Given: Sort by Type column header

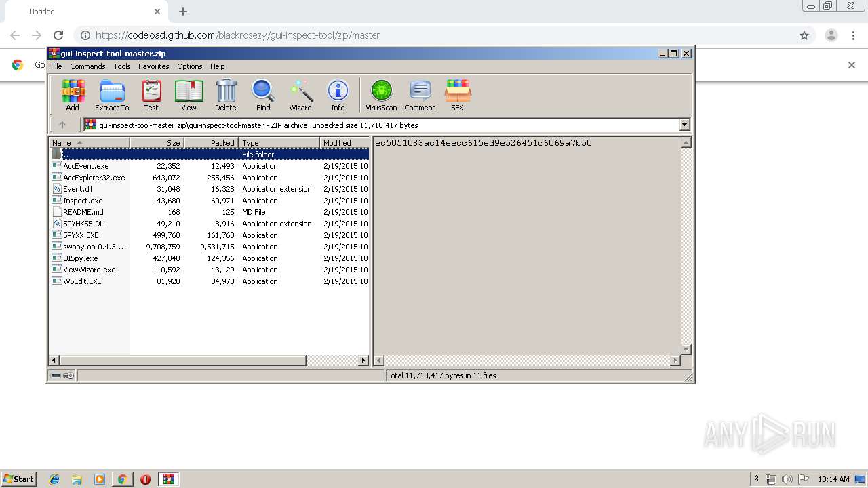Looking at the screenshot, I should [279, 143].
